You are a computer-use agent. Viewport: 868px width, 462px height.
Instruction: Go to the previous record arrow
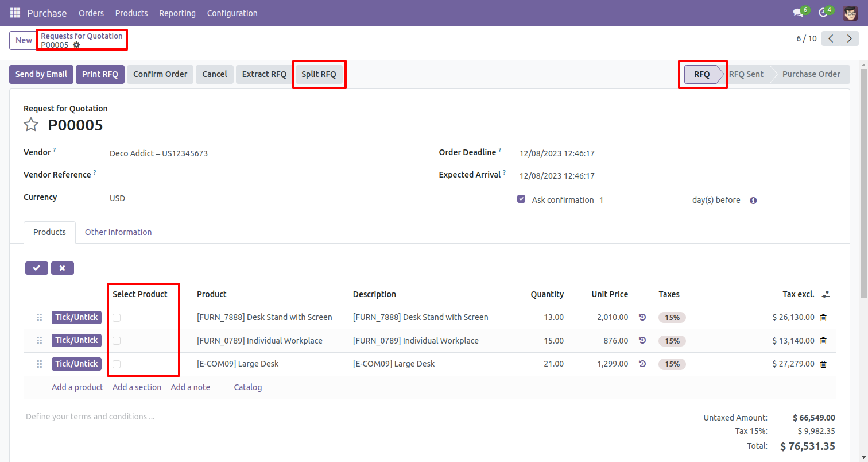pyautogui.click(x=831, y=38)
